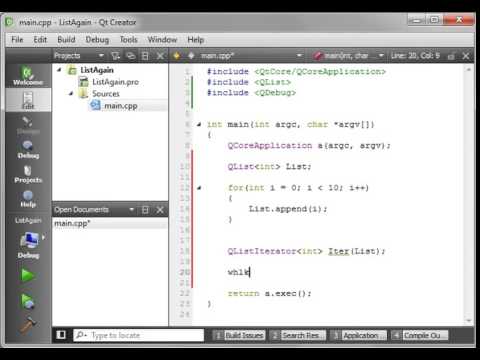This screenshot has width=480, height=360.
Task: Close the Projects pane
Action: tap(160, 56)
